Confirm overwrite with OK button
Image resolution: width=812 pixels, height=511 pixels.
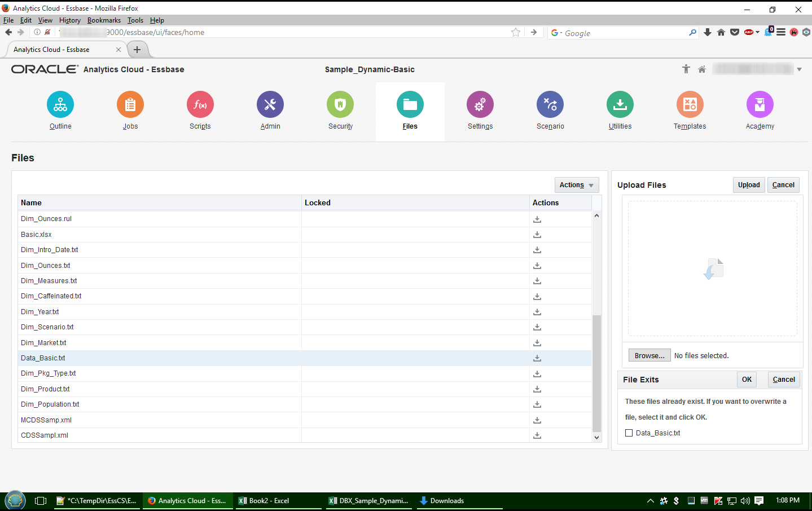tap(747, 380)
